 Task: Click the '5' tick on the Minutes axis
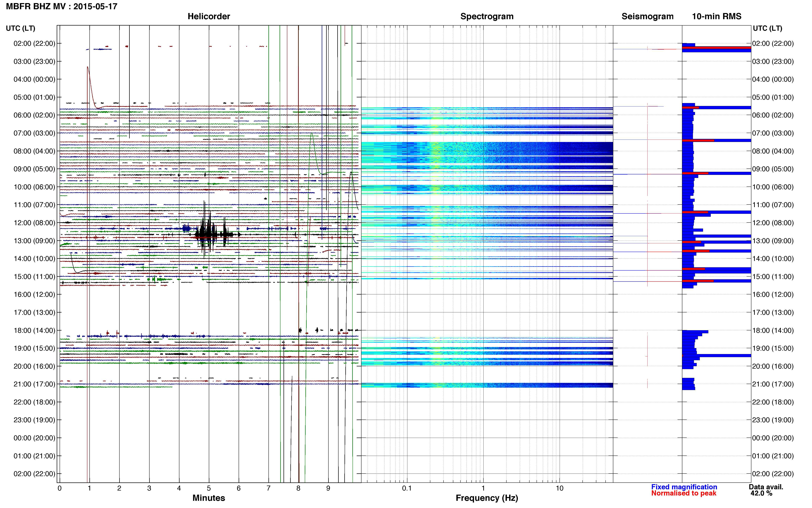coord(209,488)
